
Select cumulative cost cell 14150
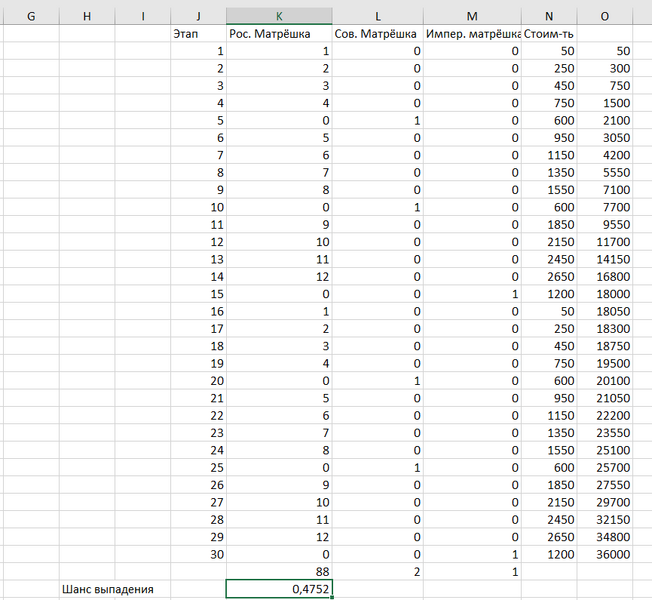click(x=605, y=259)
